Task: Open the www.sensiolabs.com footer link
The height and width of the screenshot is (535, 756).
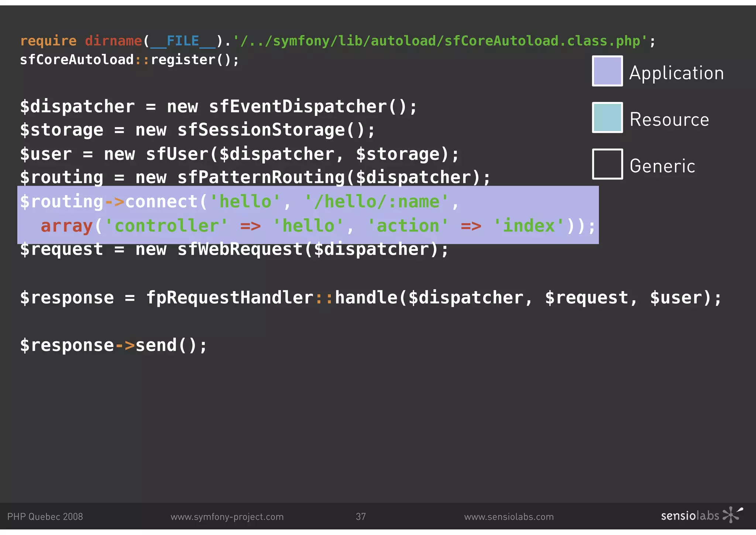Action: pos(509,517)
